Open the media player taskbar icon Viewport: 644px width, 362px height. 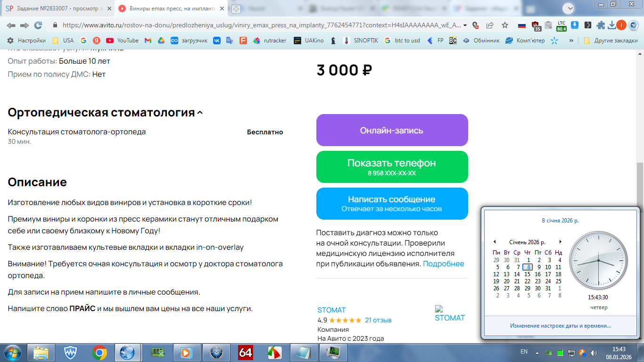click(x=187, y=353)
